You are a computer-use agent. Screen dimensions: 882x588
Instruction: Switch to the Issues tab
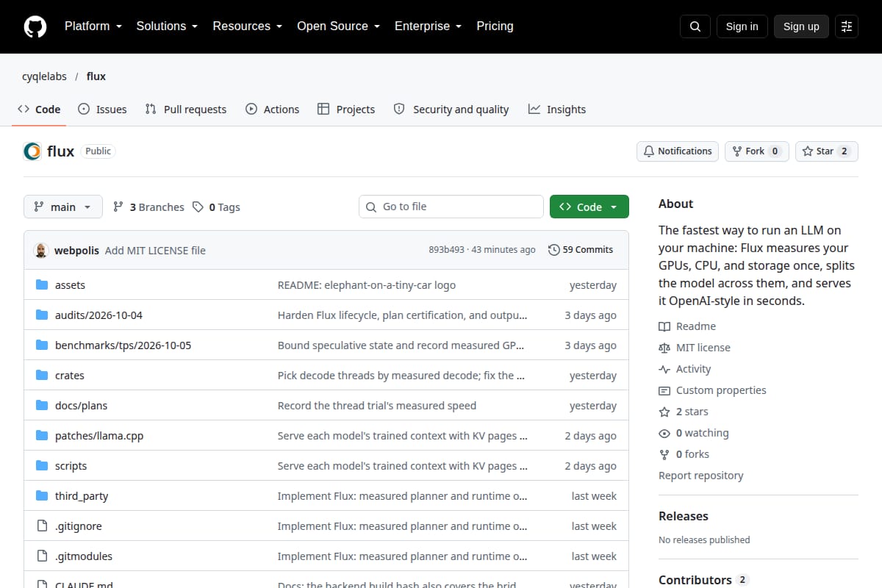[102, 110]
